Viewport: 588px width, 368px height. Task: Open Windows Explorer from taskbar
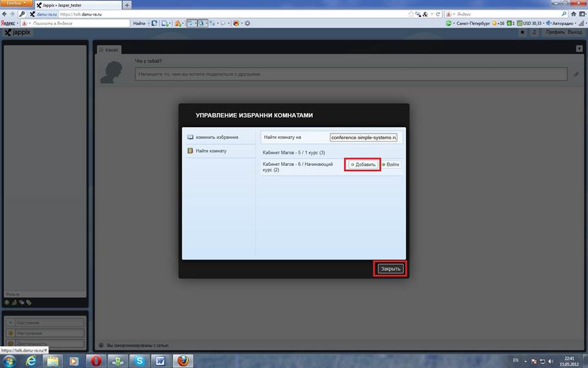tap(53, 362)
